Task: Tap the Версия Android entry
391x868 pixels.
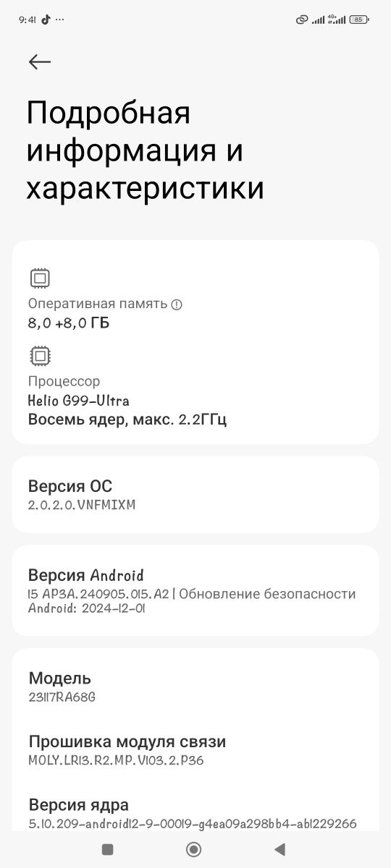Action: 195,591
